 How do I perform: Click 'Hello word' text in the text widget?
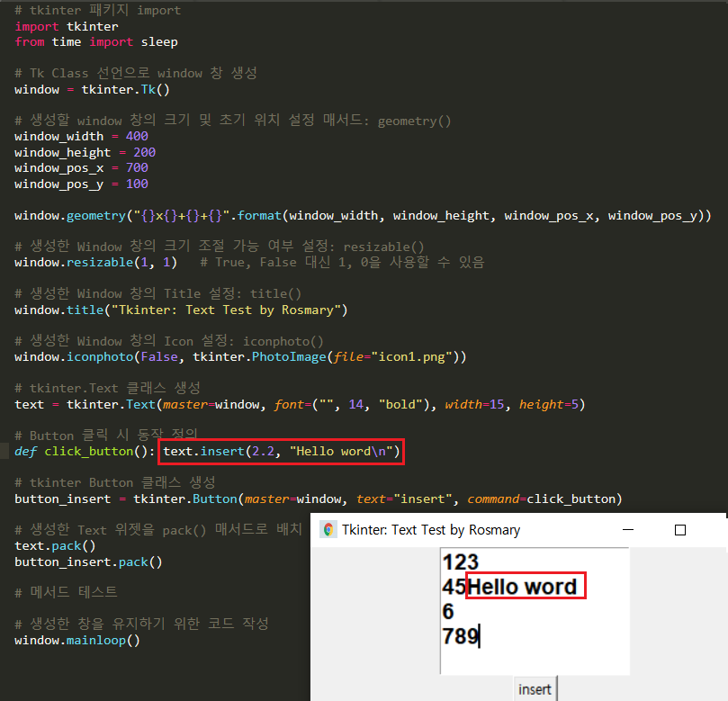(522, 587)
